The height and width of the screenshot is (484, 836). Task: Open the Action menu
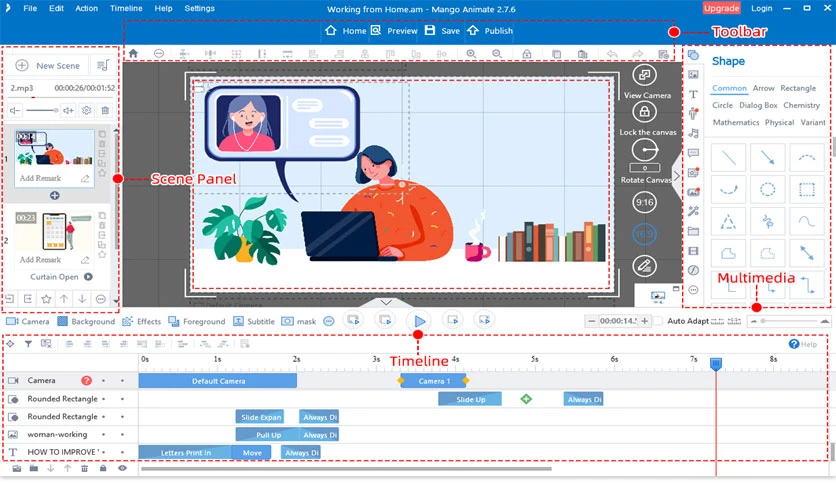click(86, 8)
